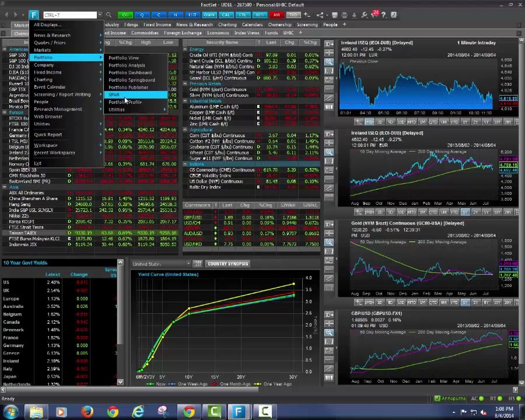This screenshot has height=420, width=525.
Task: Click COUNTRY SYNOPSIS button
Action: [x=228, y=264]
